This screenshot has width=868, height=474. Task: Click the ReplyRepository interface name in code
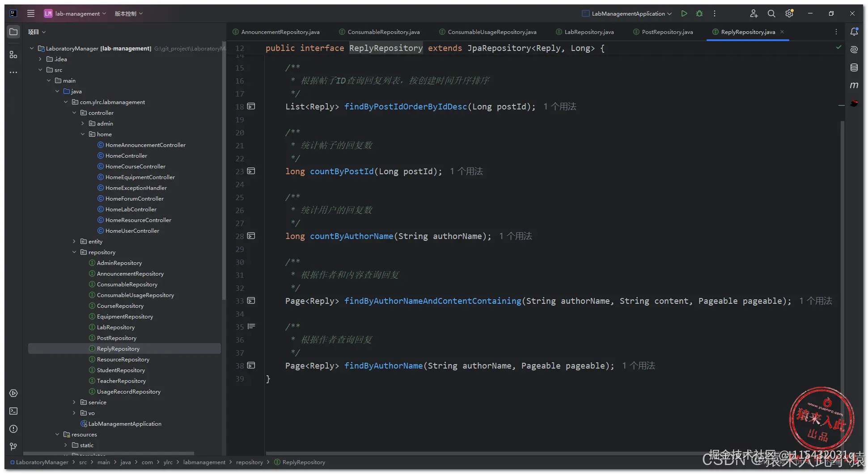tap(386, 48)
